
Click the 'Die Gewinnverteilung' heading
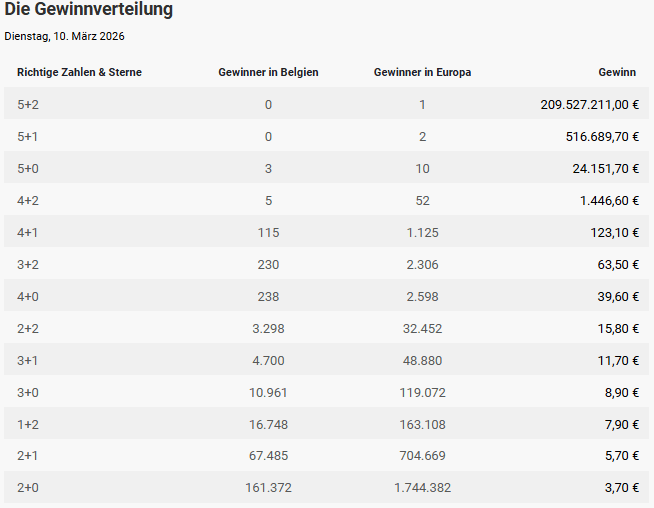pos(89,10)
